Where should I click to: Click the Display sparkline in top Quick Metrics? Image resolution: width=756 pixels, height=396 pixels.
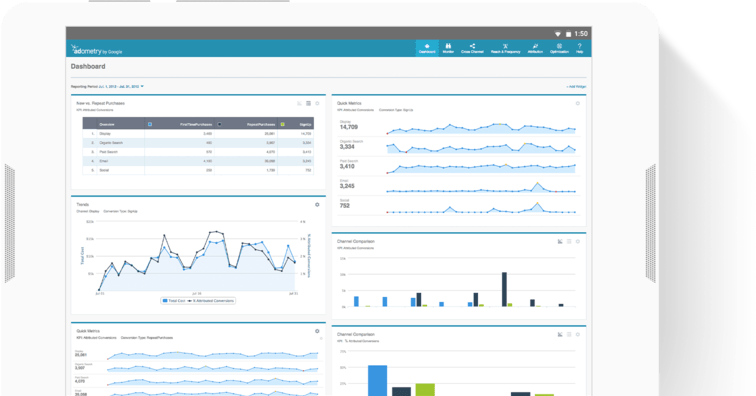(x=481, y=128)
